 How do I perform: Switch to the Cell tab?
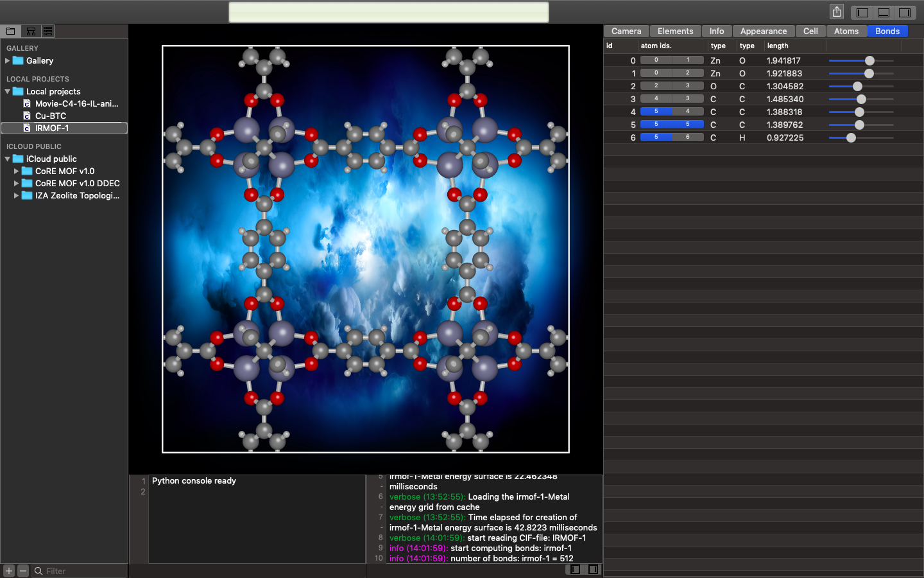click(810, 31)
